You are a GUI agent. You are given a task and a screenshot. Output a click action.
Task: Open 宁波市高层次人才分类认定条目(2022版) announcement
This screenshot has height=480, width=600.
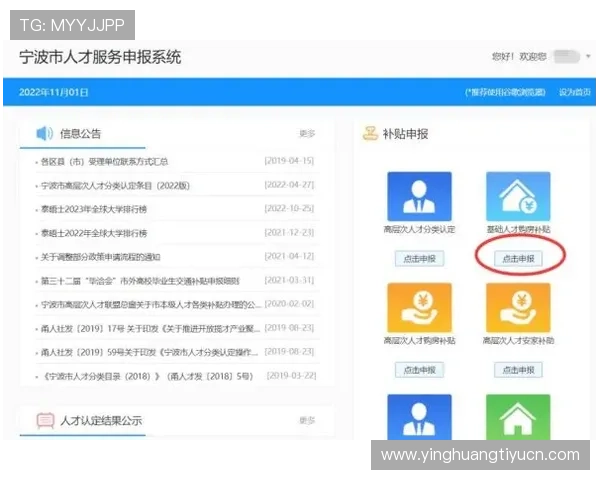click(x=115, y=186)
